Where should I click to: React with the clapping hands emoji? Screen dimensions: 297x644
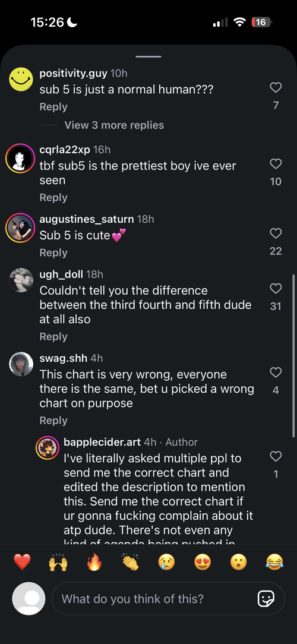coord(130,562)
